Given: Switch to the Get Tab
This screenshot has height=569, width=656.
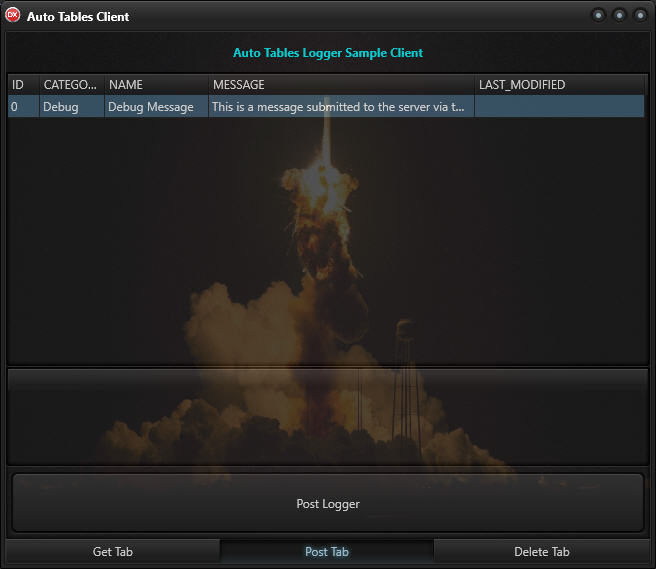Looking at the screenshot, I should [112, 552].
